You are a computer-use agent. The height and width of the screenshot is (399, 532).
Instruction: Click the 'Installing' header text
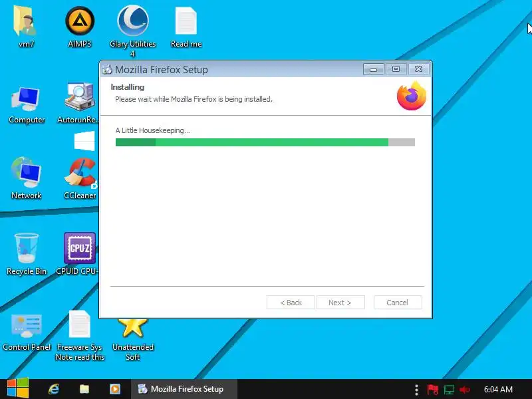pos(127,87)
